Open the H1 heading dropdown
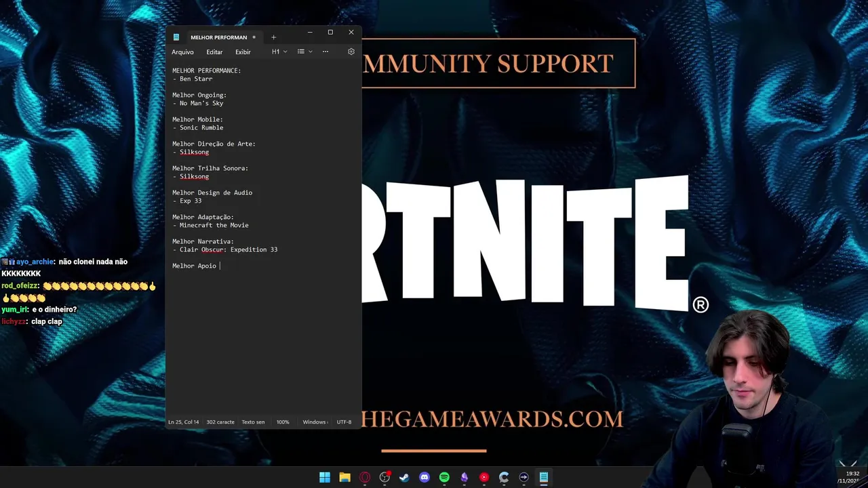This screenshot has height=488, width=868. [x=279, y=52]
